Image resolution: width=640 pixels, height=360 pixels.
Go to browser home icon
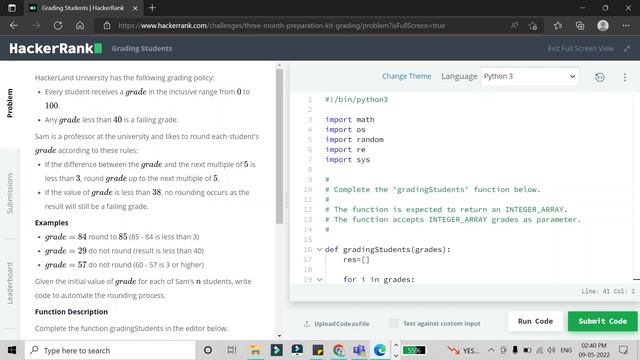pos(80,26)
